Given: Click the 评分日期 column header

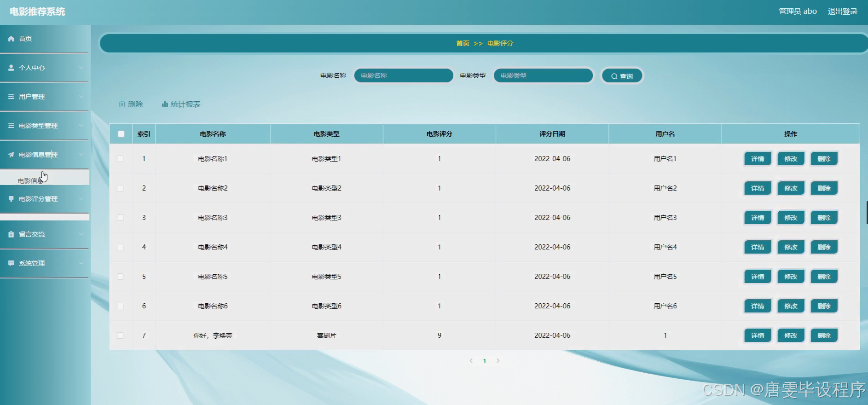Looking at the screenshot, I should pyautogui.click(x=552, y=134).
